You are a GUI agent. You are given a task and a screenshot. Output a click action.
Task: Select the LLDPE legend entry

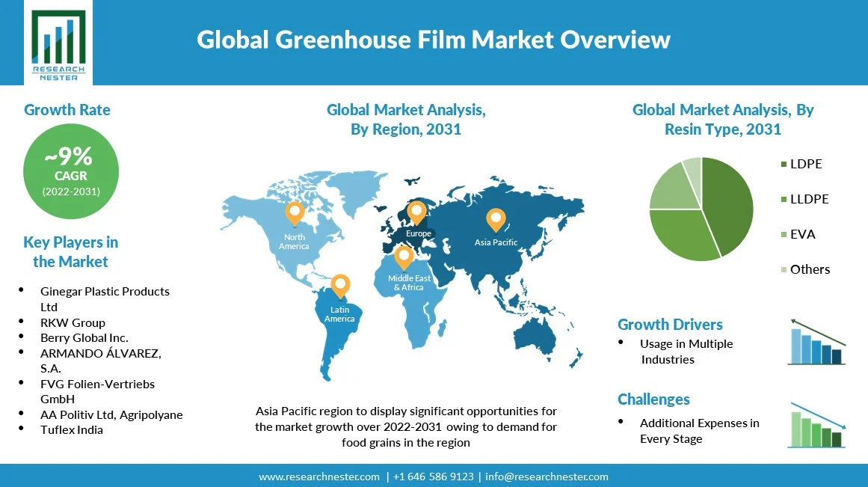(808, 199)
